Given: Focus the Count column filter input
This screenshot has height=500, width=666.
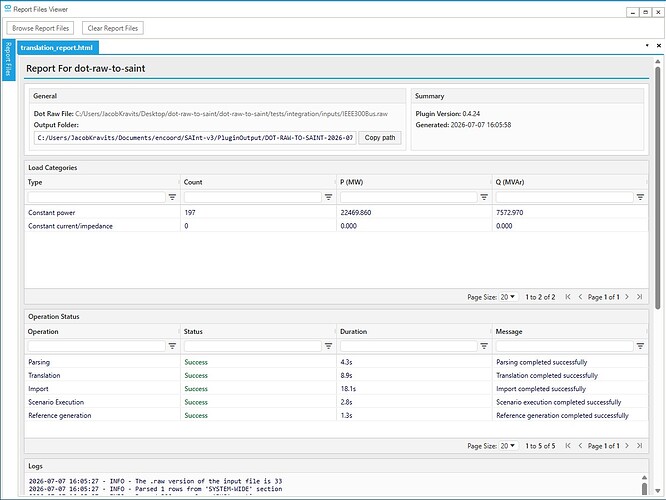Looking at the screenshot, I should coord(253,197).
